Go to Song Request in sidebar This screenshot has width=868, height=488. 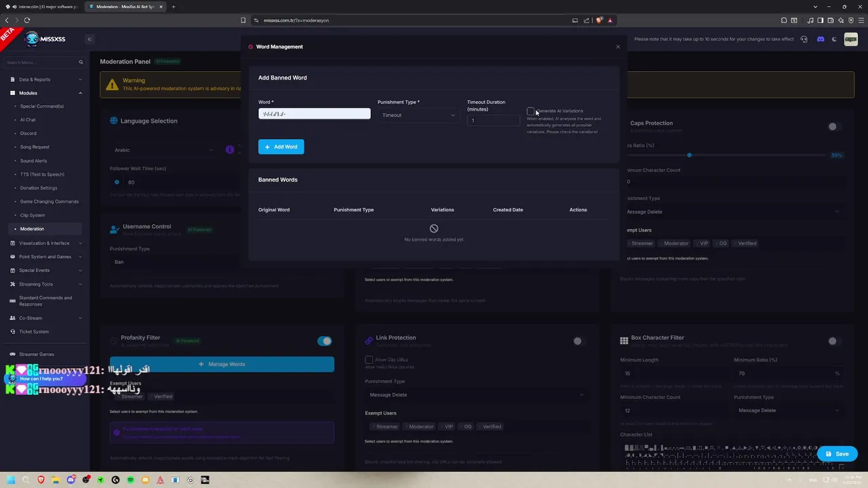click(x=35, y=147)
